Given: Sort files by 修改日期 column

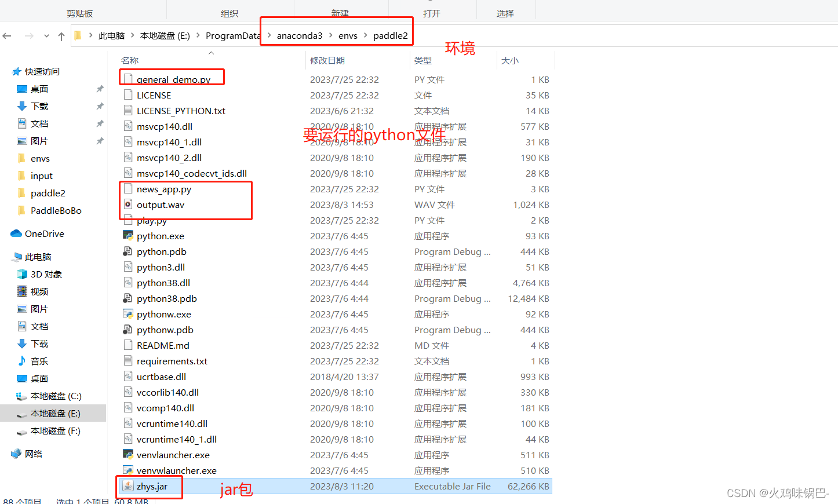Looking at the screenshot, I should tap(327, 60).
